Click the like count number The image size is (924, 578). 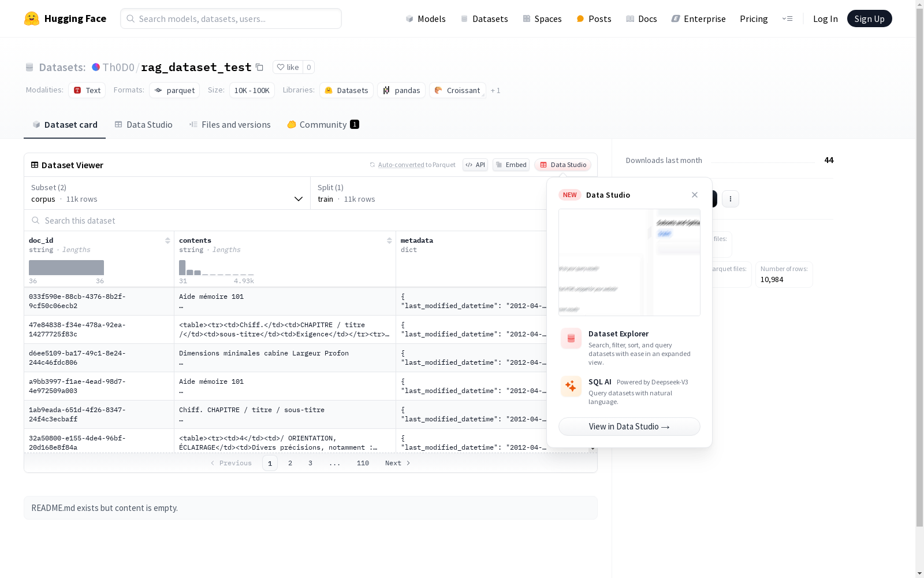[309, 67]
